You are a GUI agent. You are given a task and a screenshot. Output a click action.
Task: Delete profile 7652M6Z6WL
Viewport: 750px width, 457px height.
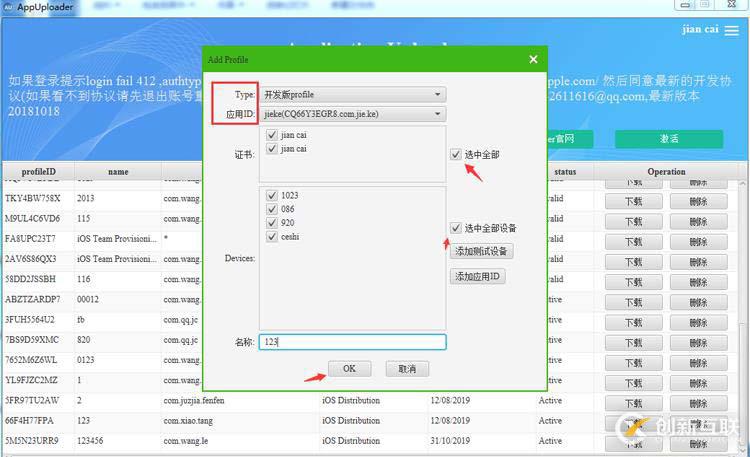[x=698, y=363]
